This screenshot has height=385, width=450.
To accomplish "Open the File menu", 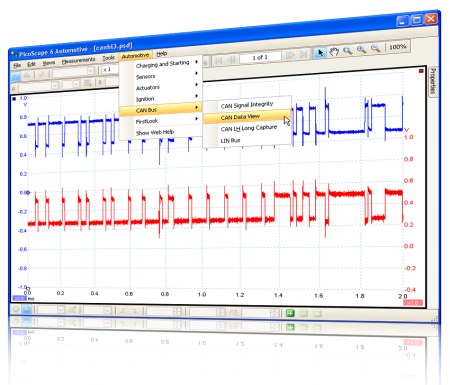I will (17, 65).
